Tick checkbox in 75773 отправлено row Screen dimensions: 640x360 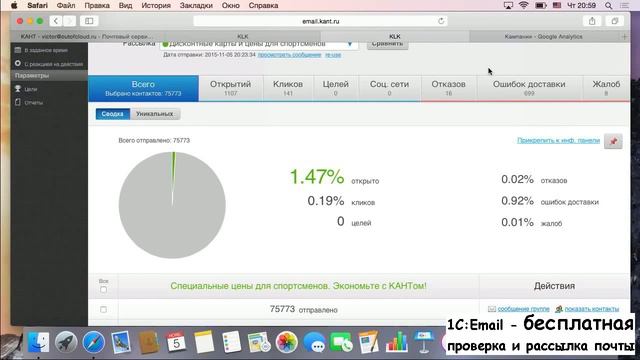pos(103,309)
